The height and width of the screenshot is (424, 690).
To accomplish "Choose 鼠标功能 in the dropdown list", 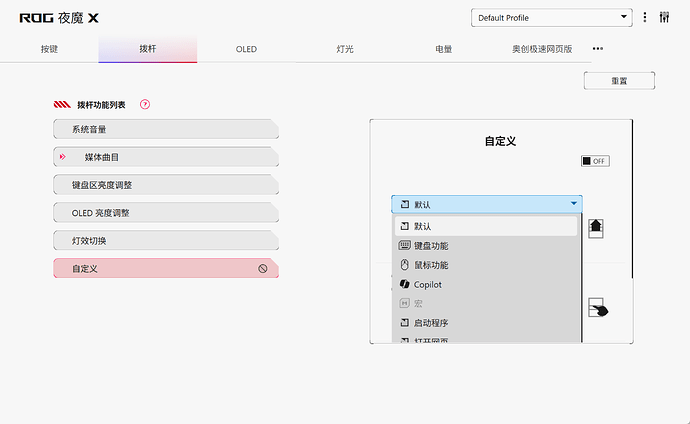I will point(431,265).
